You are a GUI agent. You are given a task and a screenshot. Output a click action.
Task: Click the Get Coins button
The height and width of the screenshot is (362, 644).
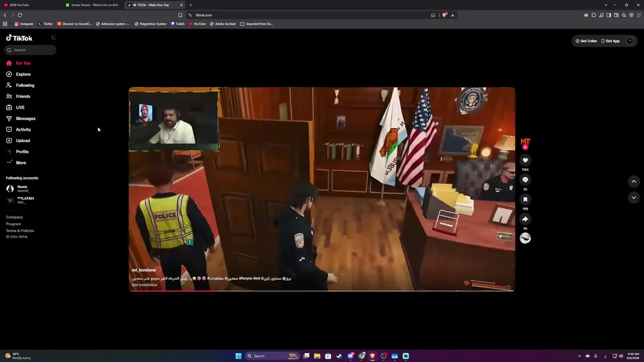coord(586,41)
